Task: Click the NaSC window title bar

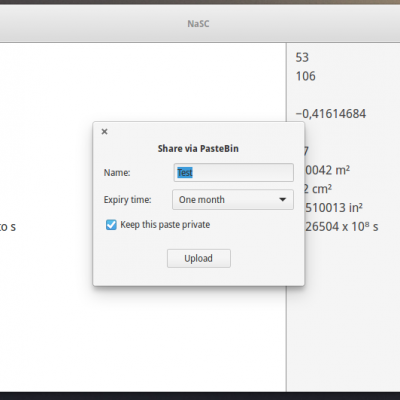Action: point(198,24)
